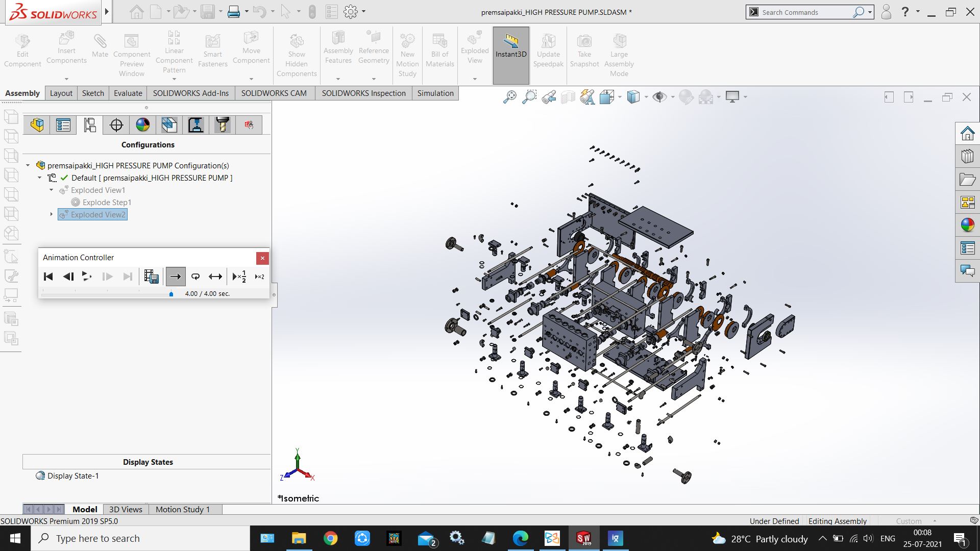Open Reference Geometry dropdown arrow
Viewport: 980px width, 551px height.
pos(374,79)
